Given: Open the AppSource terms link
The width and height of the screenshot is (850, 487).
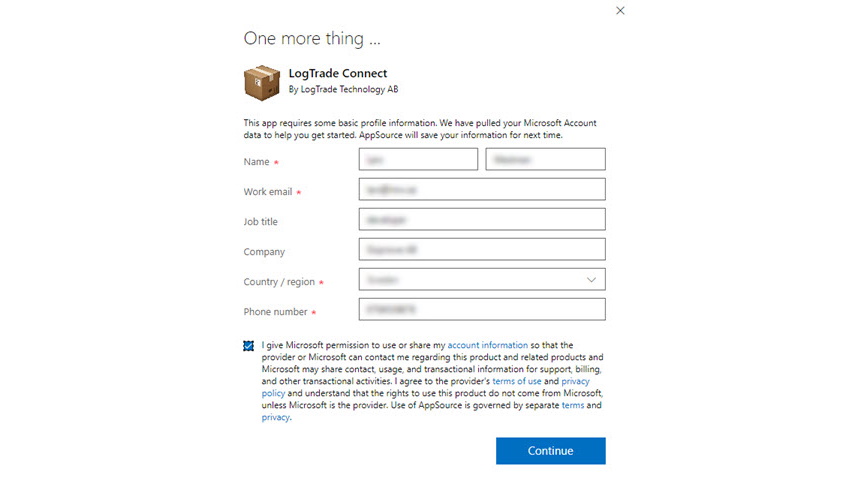Looking at the screenshot, I should click(572, 405).
